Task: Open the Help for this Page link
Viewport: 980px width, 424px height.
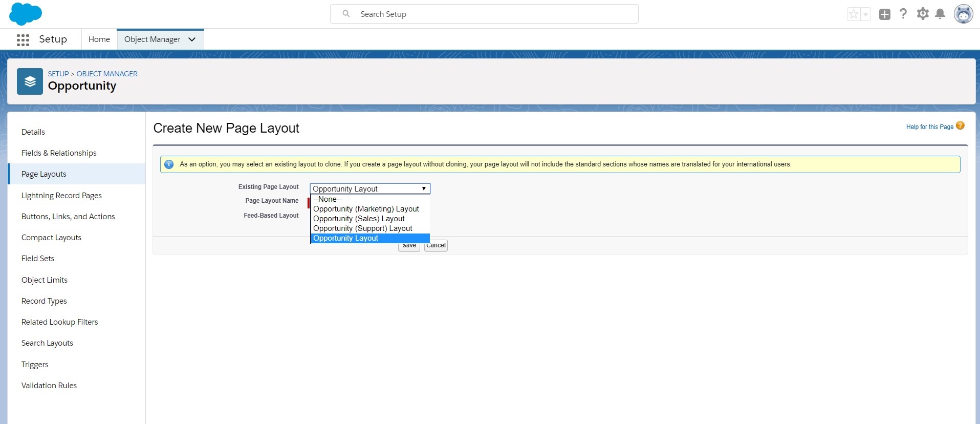Action: pyautogui.click(x=930, y=127)
